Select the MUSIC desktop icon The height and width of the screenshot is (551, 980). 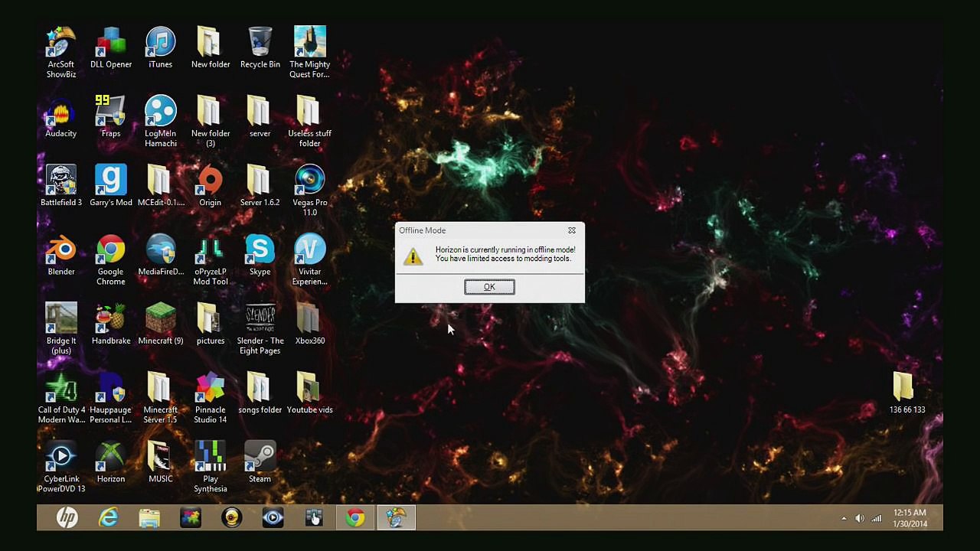point(160,461)
